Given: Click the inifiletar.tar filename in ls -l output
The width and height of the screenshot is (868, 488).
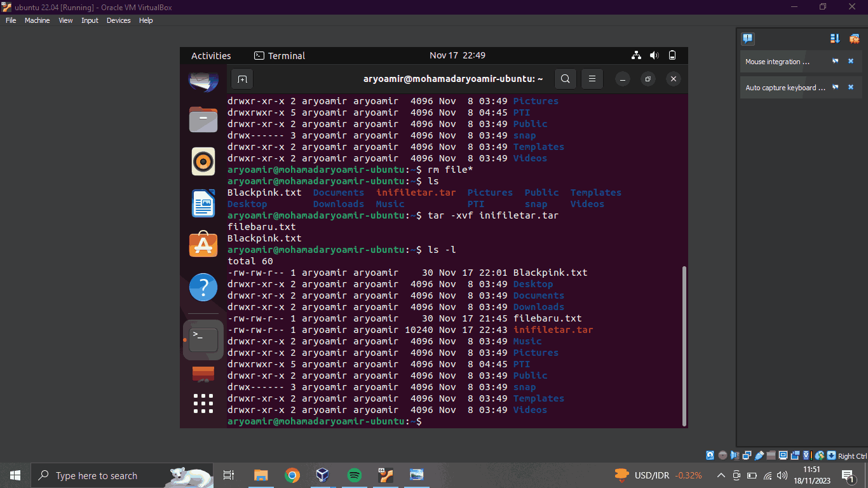Looking at the screenshot, I should [x=553, y=330].
